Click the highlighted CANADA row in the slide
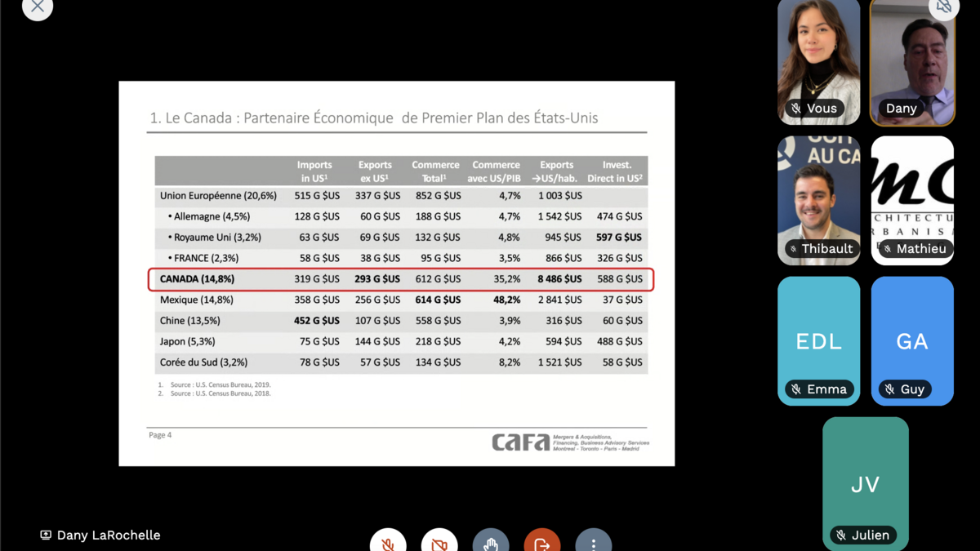 point(400,279)
